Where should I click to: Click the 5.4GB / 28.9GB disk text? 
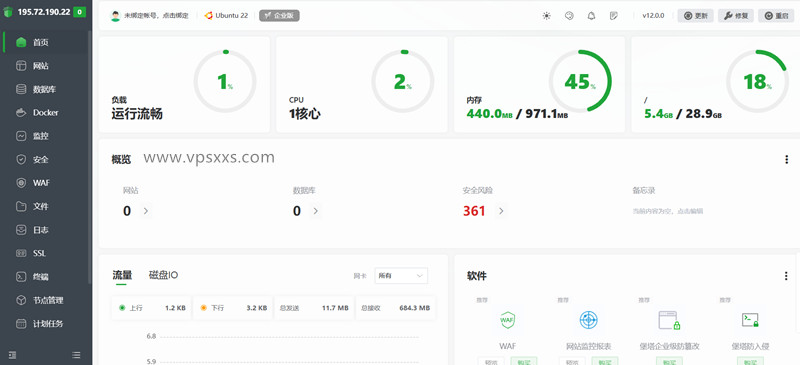(x=683, y=114)
